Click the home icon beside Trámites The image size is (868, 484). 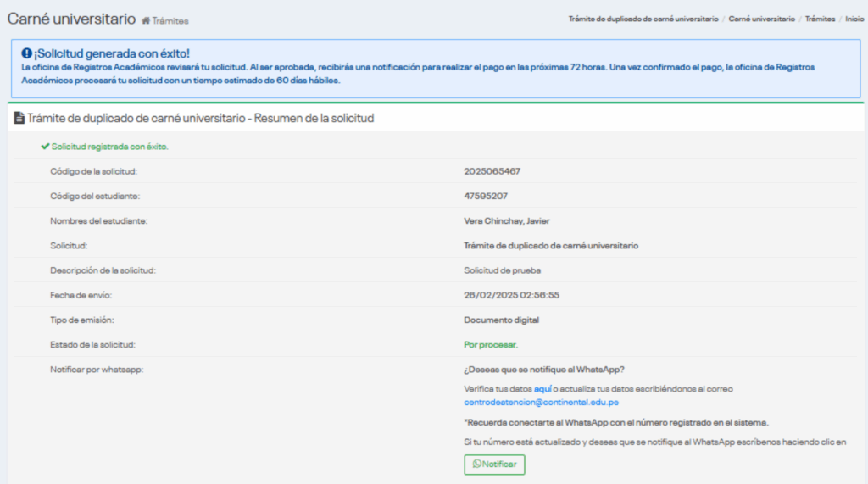tap(146, 20)
